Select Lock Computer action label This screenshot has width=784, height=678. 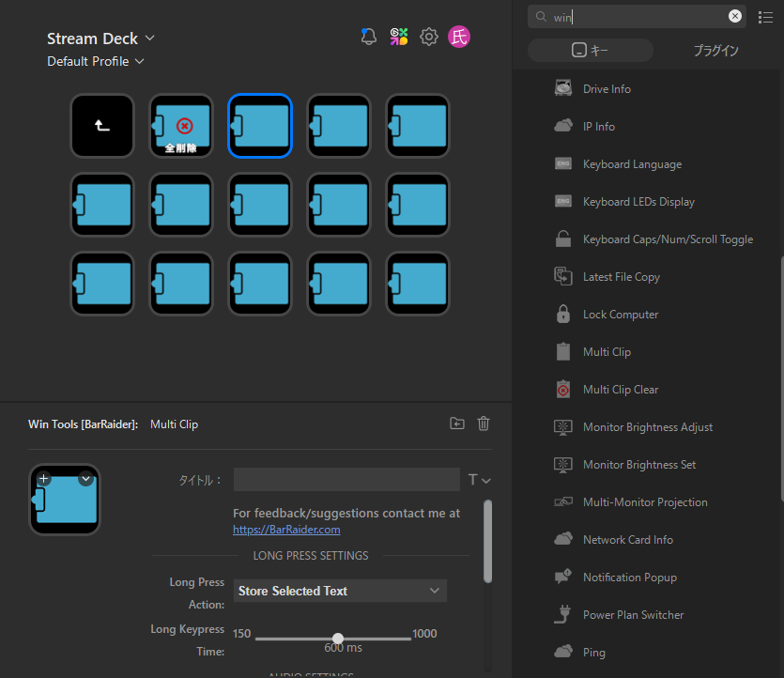tap(621, 315)
